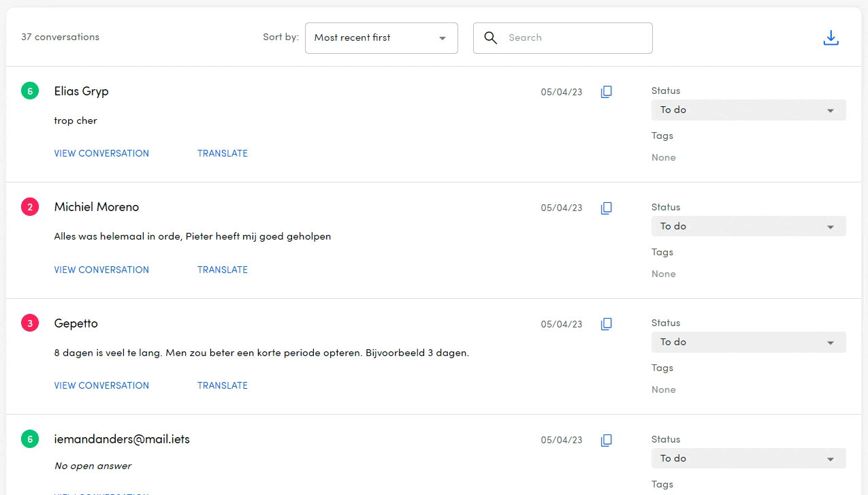Expand Status dropdown for Michiel Moreno
This screenshot has height=495, width=868.
point(748,226)
